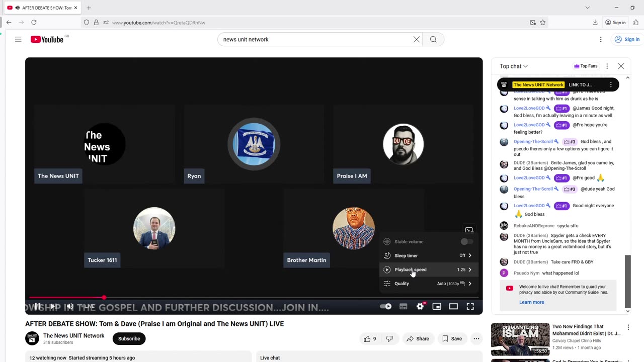644x362 pixels.
Task: Dislike the video
Action: [389, 339]
